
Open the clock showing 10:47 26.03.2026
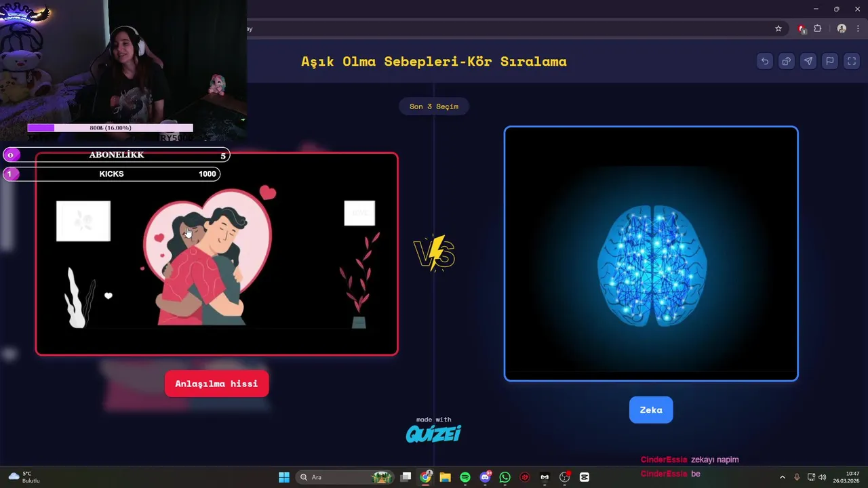pos(848,477)
